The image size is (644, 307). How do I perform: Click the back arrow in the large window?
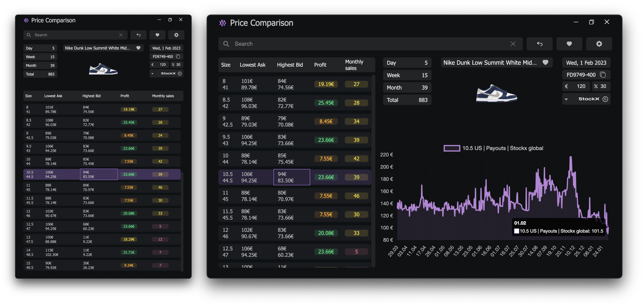540,44
